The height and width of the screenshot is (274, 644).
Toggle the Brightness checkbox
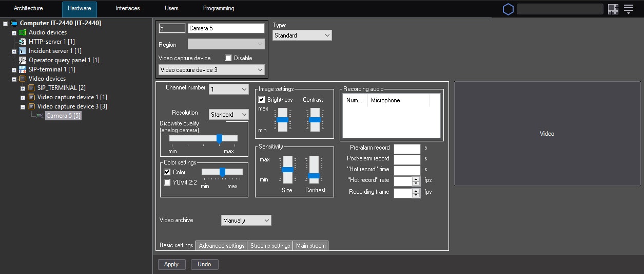tap(262, 100)
